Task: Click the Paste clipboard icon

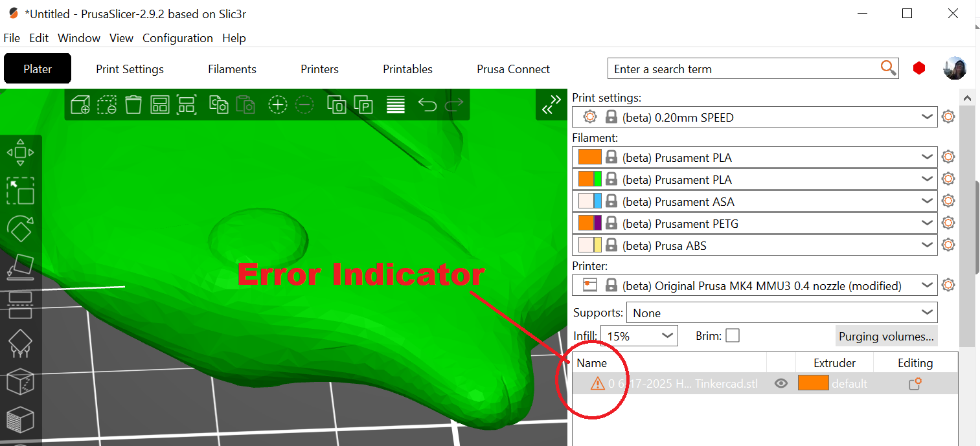Action: pos(245,105)
